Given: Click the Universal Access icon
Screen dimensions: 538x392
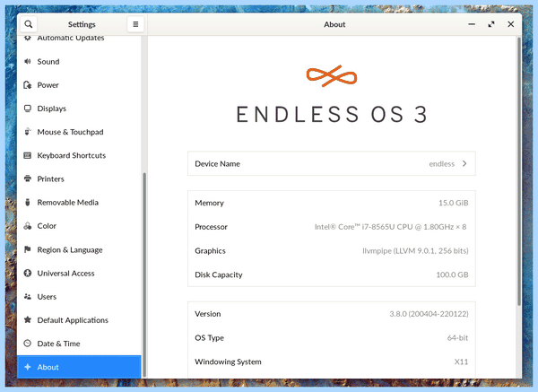Looking at the screenshot, I should coord(28,274).
